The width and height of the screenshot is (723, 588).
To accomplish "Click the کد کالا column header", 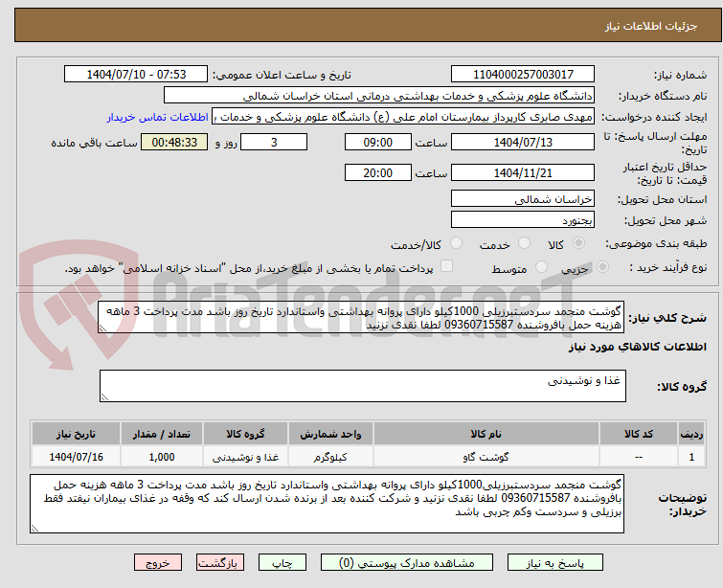I will [638, 434].
